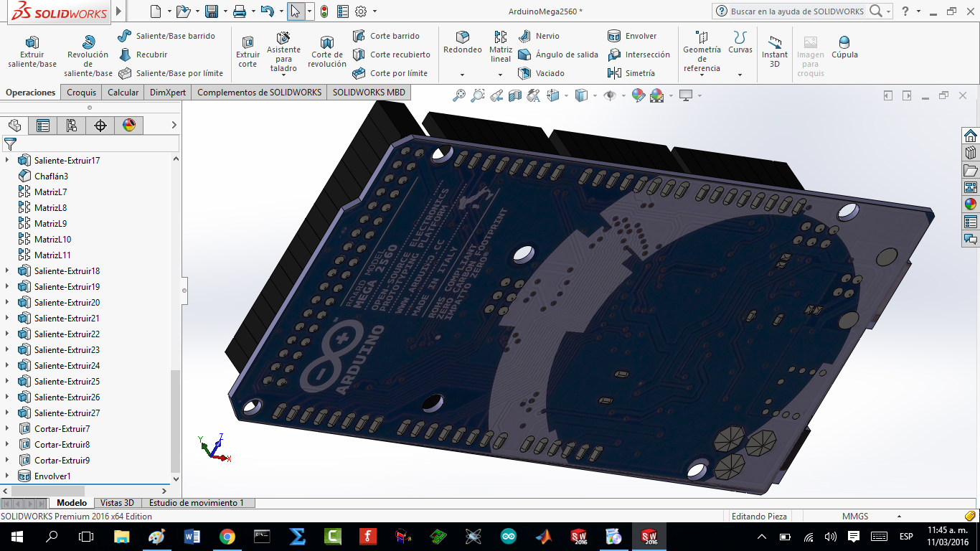Click Revolución de saliente/base tool
Image resolution: width=980 pixels, height=551 pixels.
click(x=88, y=56)
